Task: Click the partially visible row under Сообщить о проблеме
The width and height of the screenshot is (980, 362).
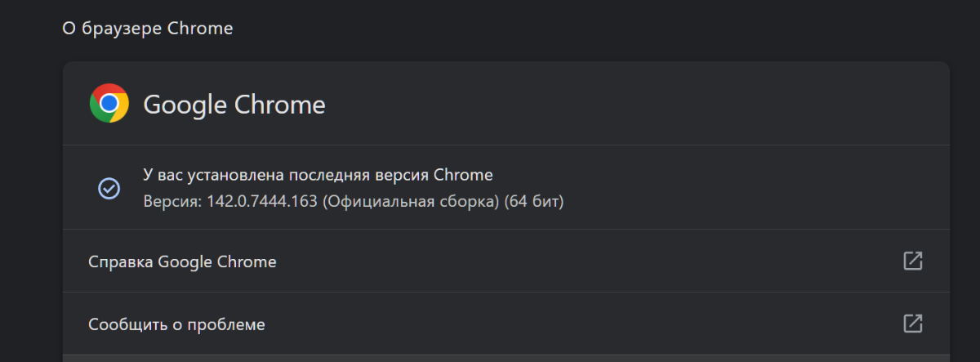Action: [506, 358]
